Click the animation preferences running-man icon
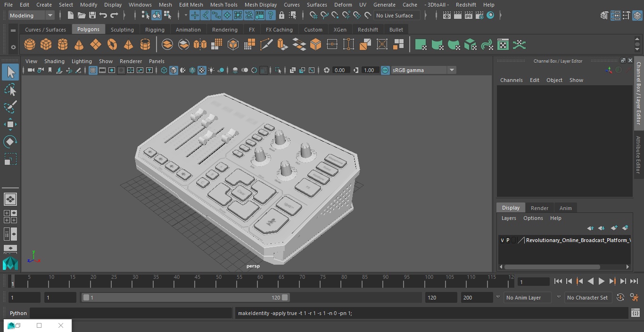Viewport: 644px width, 332px height. pyautogui.click(x=634, y=298)
